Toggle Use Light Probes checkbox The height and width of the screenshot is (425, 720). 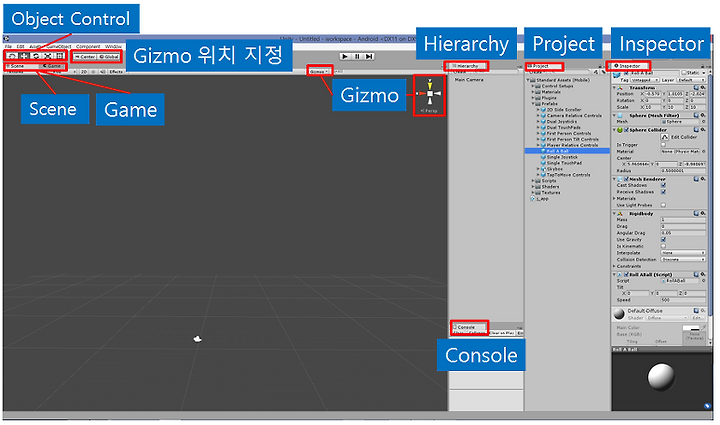click(x=663, y=205)
